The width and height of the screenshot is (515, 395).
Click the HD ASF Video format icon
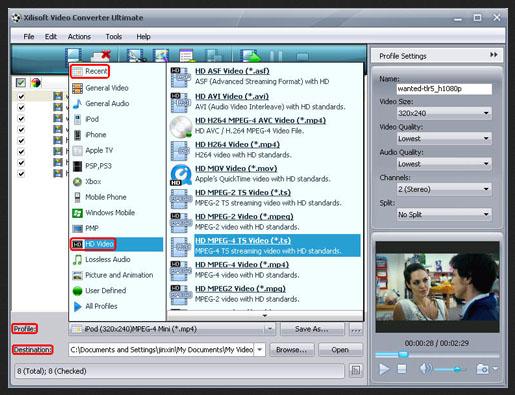180,77
